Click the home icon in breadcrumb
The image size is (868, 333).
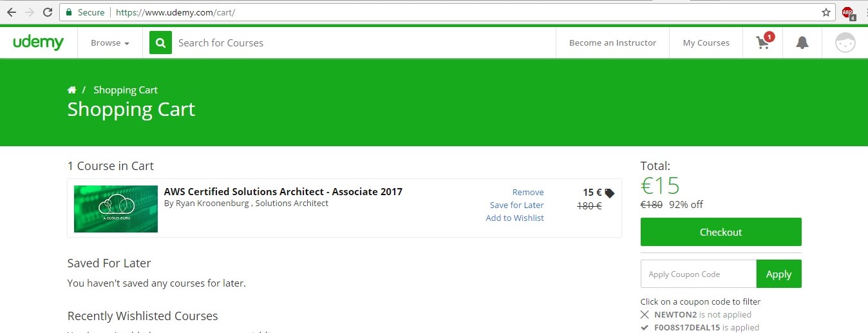coord(72,90)
